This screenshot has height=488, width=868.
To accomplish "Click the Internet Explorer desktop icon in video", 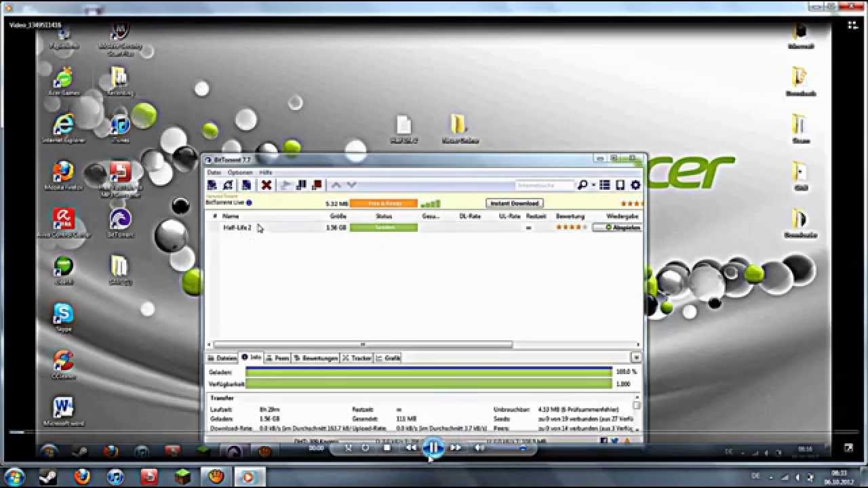I will 64,128.
